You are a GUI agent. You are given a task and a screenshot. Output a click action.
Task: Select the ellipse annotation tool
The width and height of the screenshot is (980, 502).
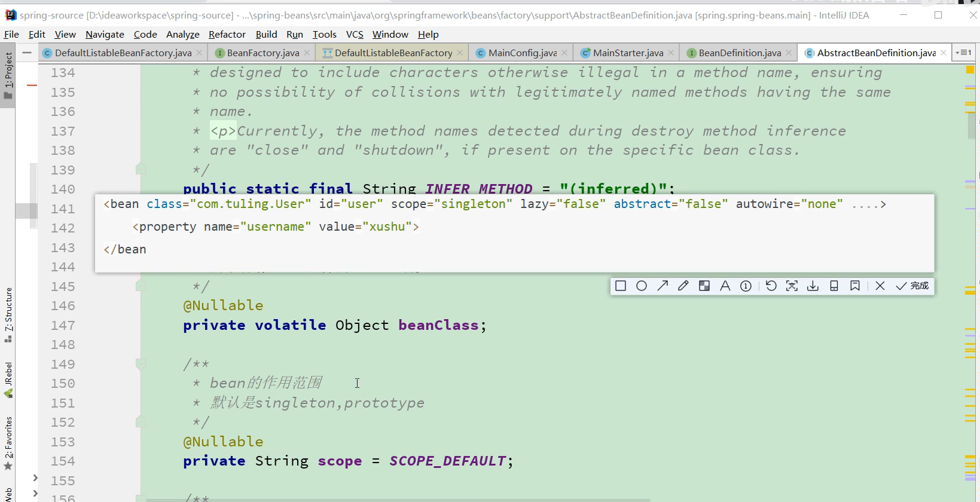pos(642,286)
